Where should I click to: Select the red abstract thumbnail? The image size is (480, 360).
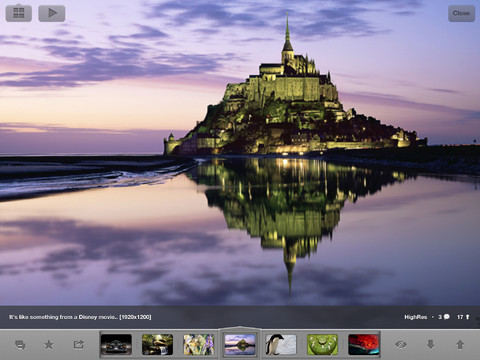364,344
